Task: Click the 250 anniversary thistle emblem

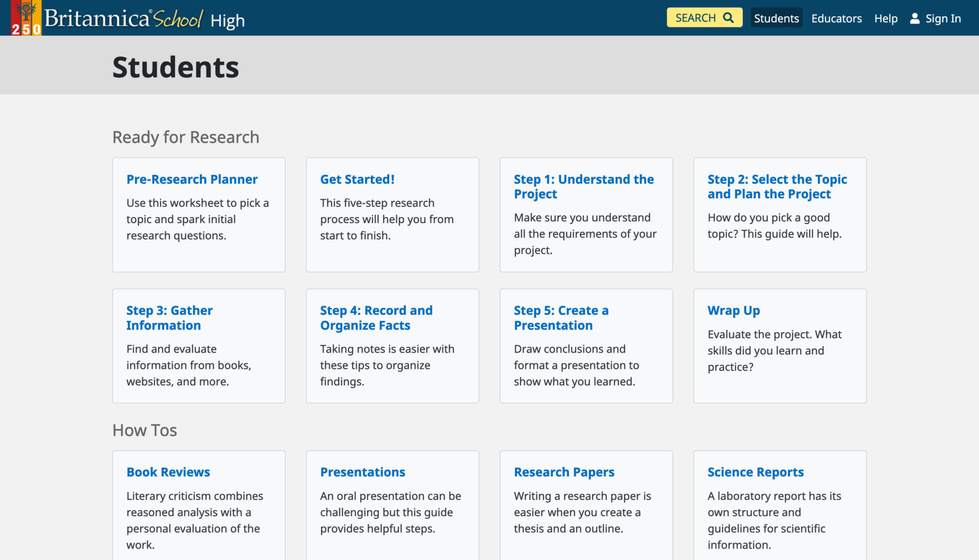Action: 25,18
